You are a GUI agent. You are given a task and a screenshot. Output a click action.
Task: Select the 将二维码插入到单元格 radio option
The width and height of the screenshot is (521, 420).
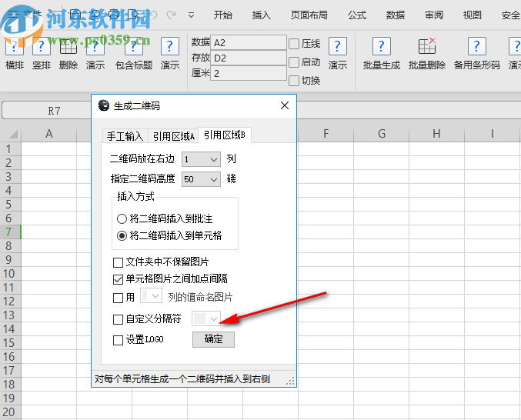[x=122, y=235]
